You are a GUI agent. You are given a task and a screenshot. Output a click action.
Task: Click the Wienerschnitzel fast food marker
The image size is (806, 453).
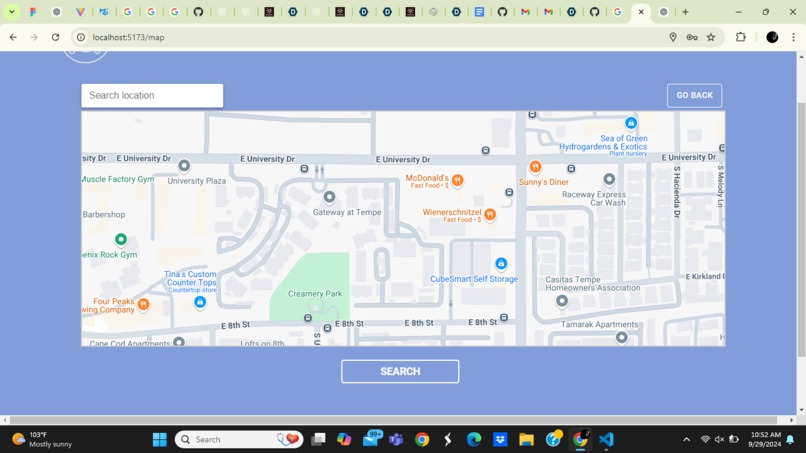[490, 214]
